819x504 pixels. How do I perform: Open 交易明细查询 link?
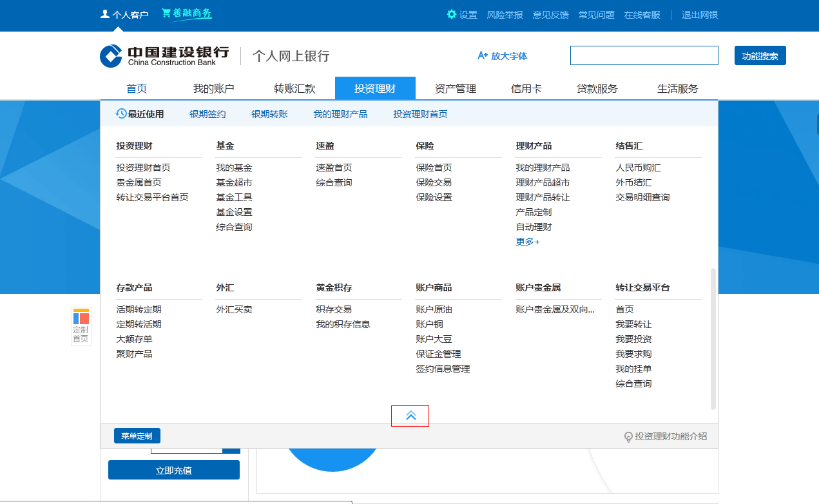(x=642, y=197)
